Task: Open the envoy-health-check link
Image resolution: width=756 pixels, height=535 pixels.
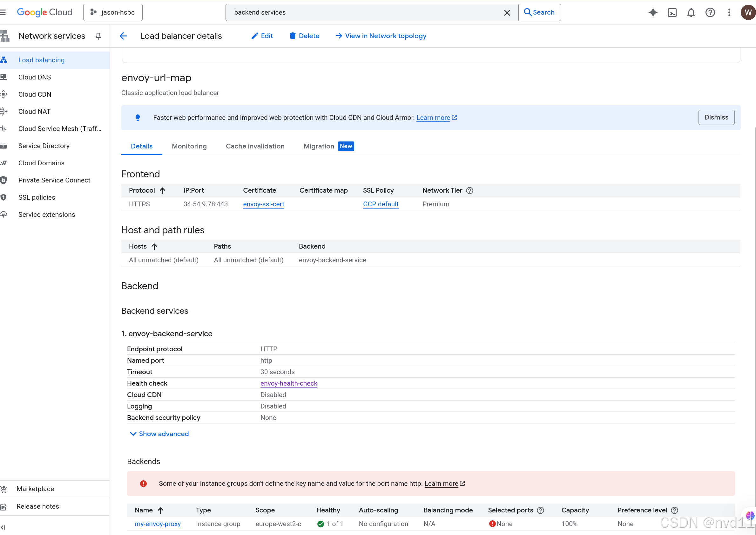Action: coord(288,383)
